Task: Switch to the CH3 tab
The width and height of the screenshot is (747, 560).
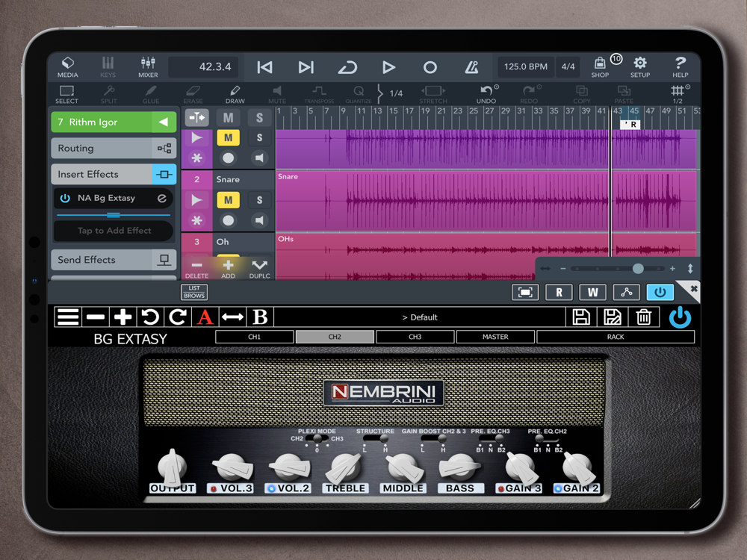Action: click(415, 337)
